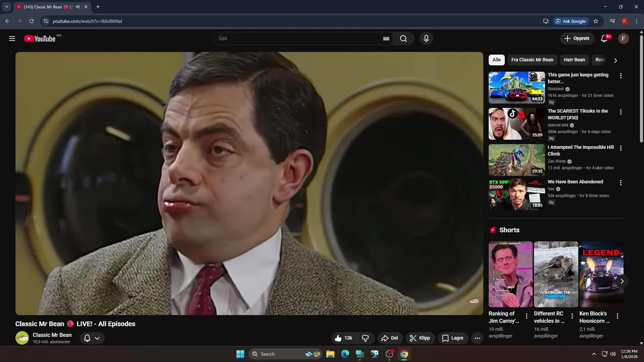Mute the tab via speaker icon
644x362 pixels.
77,7
